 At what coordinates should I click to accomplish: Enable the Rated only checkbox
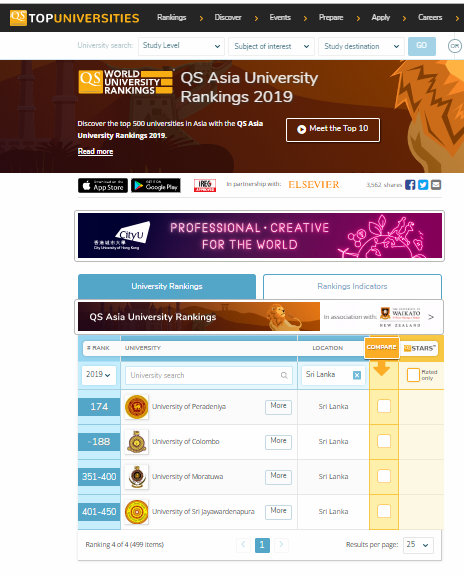pyautogui.click(x=413, y=375)
